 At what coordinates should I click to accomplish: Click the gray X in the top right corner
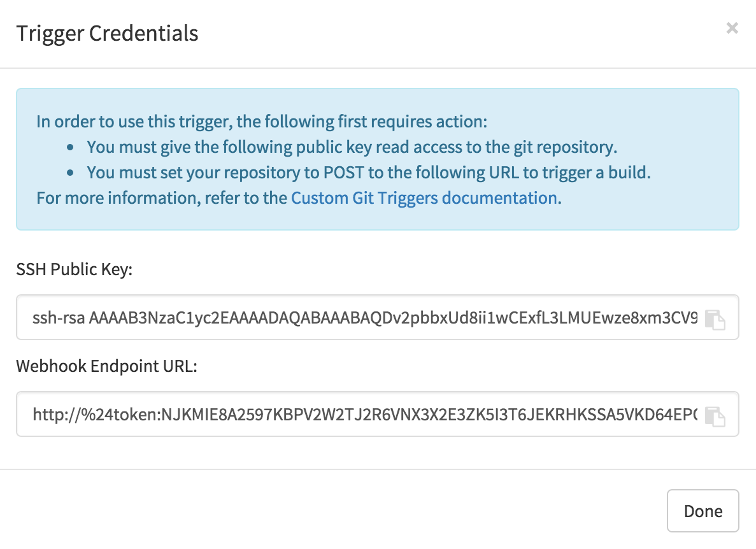732,28
